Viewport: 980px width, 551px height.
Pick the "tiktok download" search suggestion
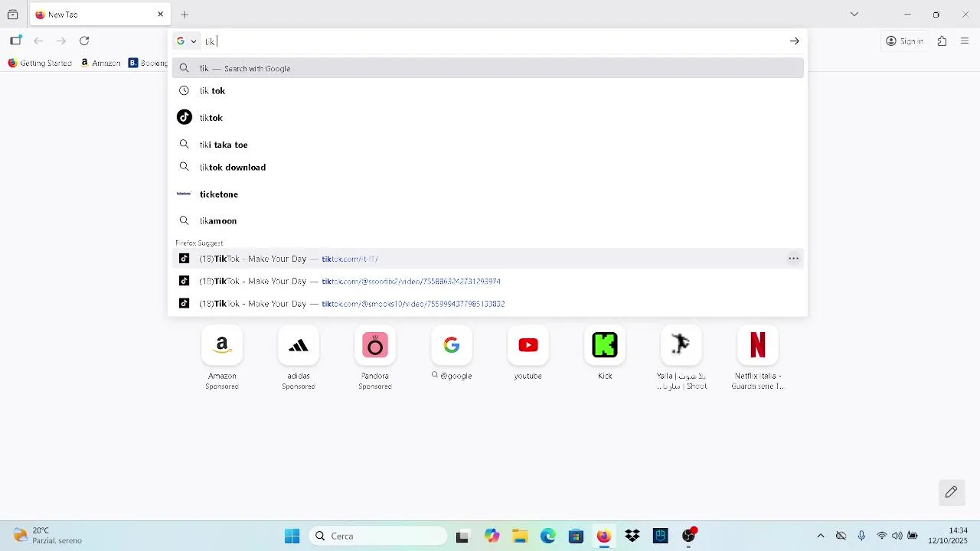(488, 167)
